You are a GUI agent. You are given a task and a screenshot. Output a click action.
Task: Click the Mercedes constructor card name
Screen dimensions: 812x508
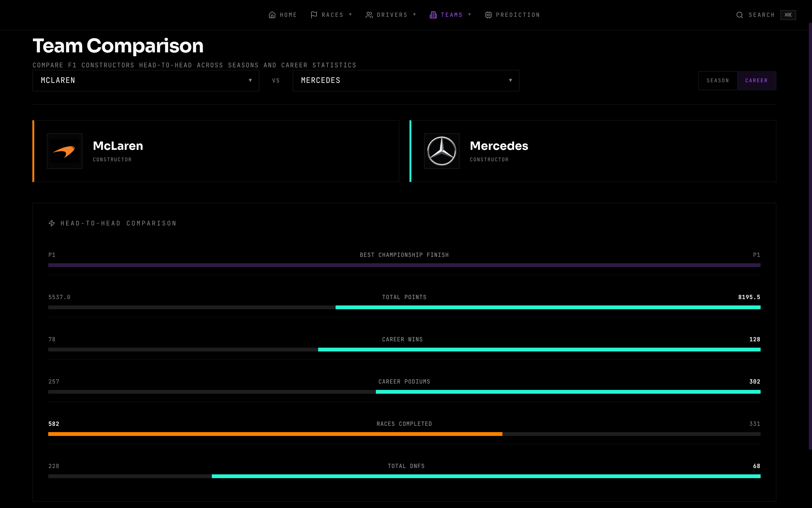(x=499, y=146)
